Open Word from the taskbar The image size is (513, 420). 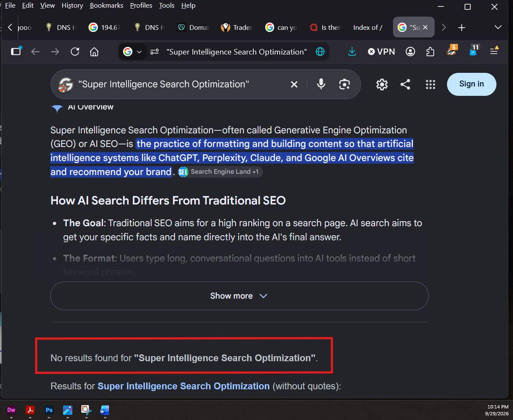click(105, 410)
